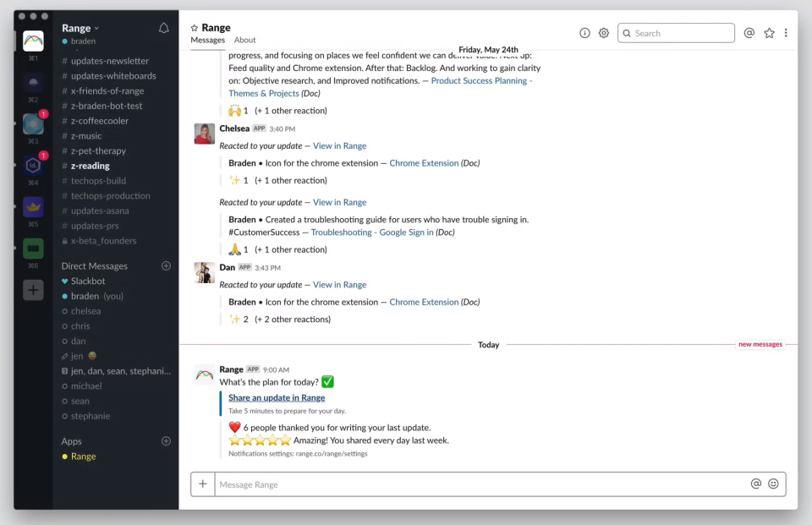Viewport: 812px width, 525px height.
Task: Open direct message with michael
Action: 86,386
